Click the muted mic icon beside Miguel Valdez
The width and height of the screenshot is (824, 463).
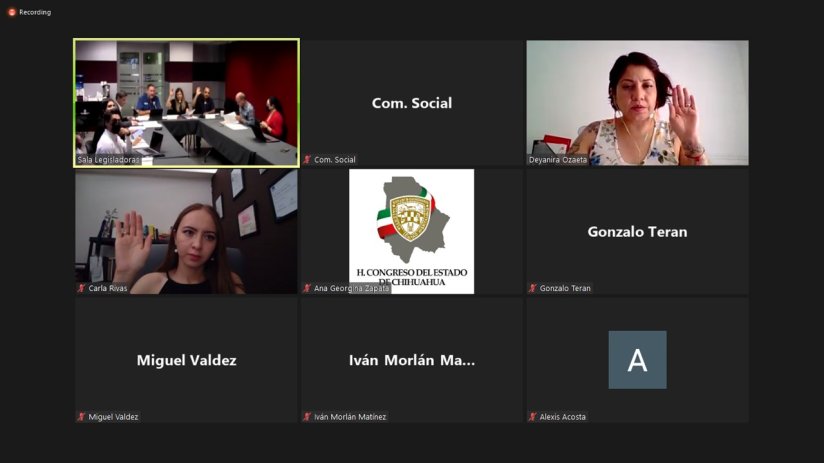(x=81, y=417)
